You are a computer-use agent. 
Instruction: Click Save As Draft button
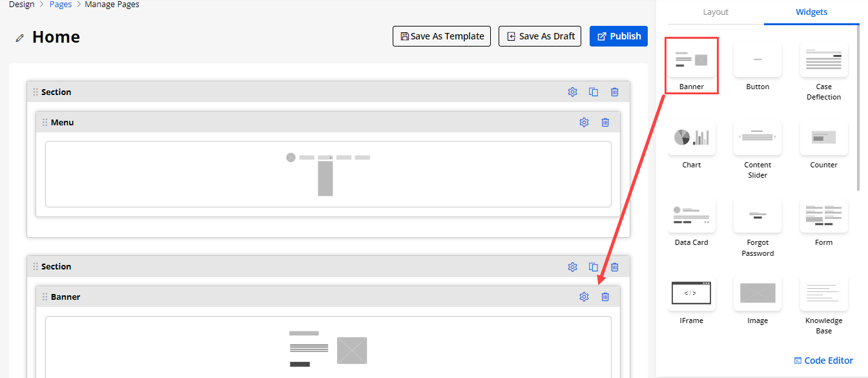(x=540, y=36)
